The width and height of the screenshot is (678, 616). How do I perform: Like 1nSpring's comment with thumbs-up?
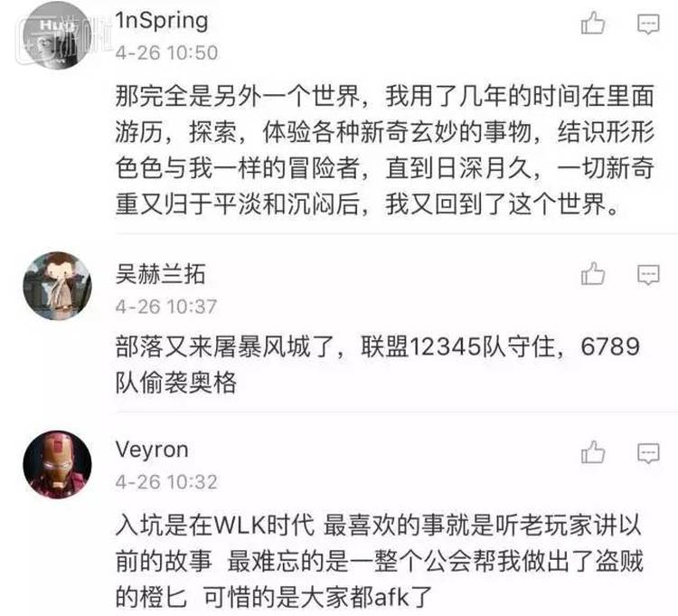click(x=593, y=23)
